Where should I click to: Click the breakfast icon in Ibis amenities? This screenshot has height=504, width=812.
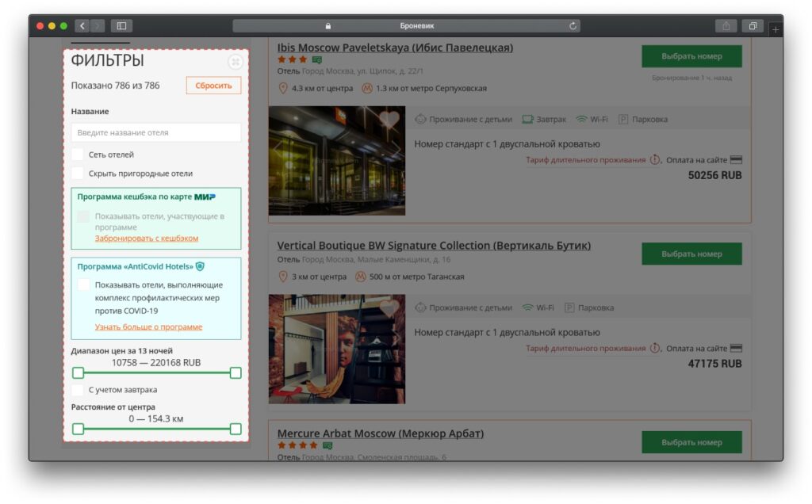[x=527, y=120]
